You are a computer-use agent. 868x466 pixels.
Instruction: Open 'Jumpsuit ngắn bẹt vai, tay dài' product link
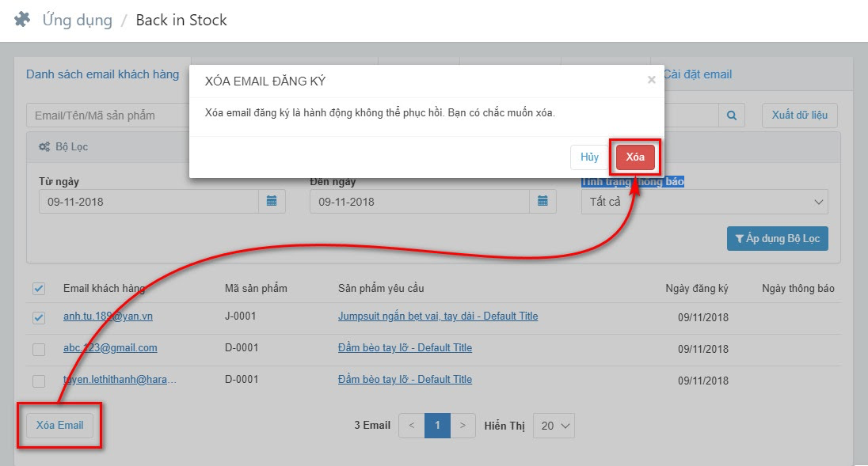(438, 316)
